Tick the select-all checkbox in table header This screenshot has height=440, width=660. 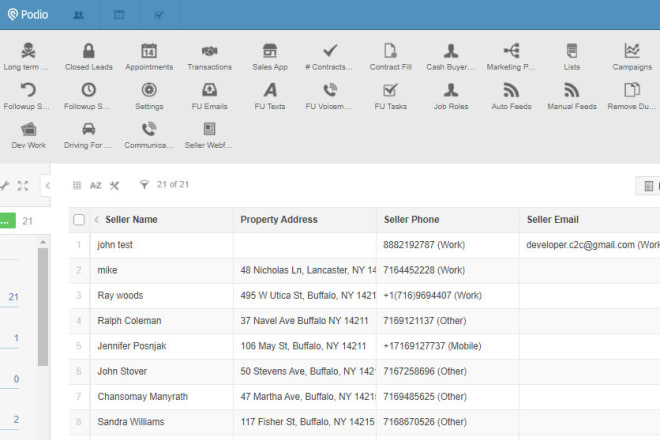79,219
